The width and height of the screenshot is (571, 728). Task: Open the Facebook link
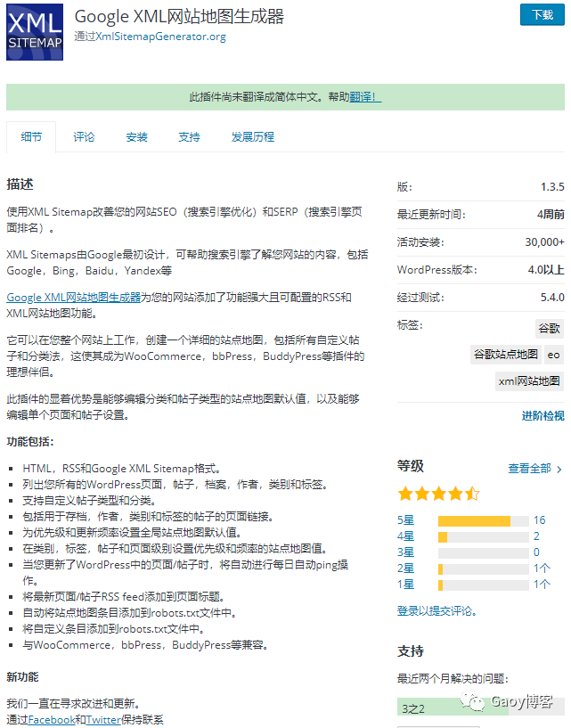pos(52,720)
